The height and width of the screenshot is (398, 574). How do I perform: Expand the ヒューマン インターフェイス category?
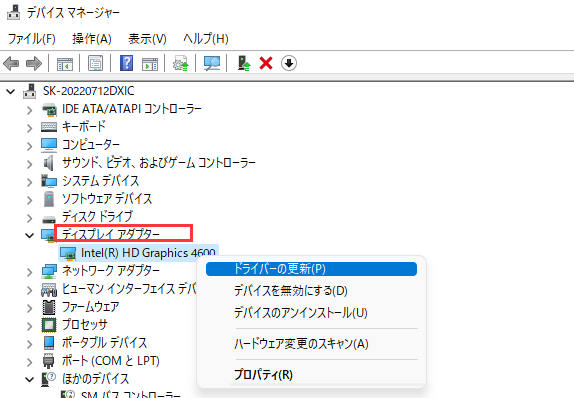(30, 290)
